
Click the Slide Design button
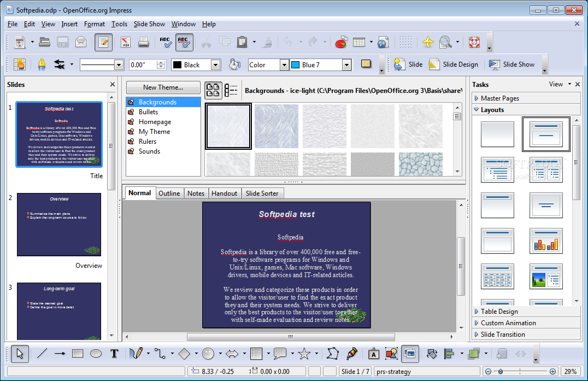point(454,65)
